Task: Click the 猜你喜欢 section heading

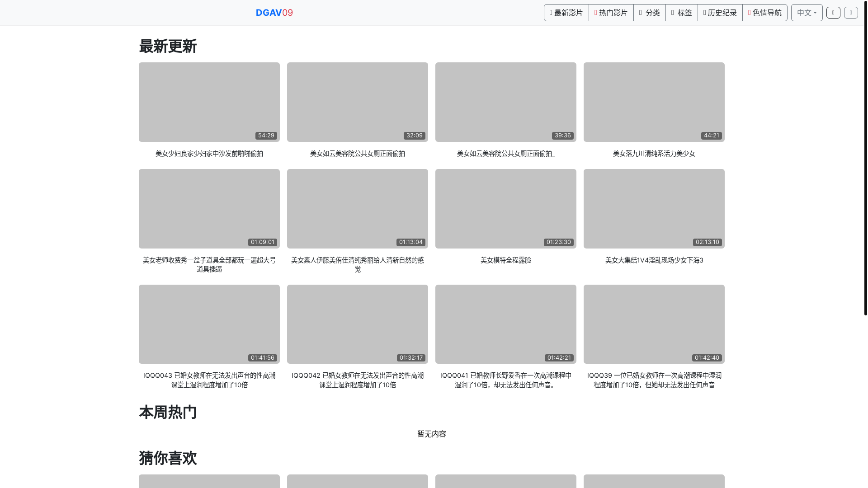Action: pyautogui.click(x=168, y=458)
